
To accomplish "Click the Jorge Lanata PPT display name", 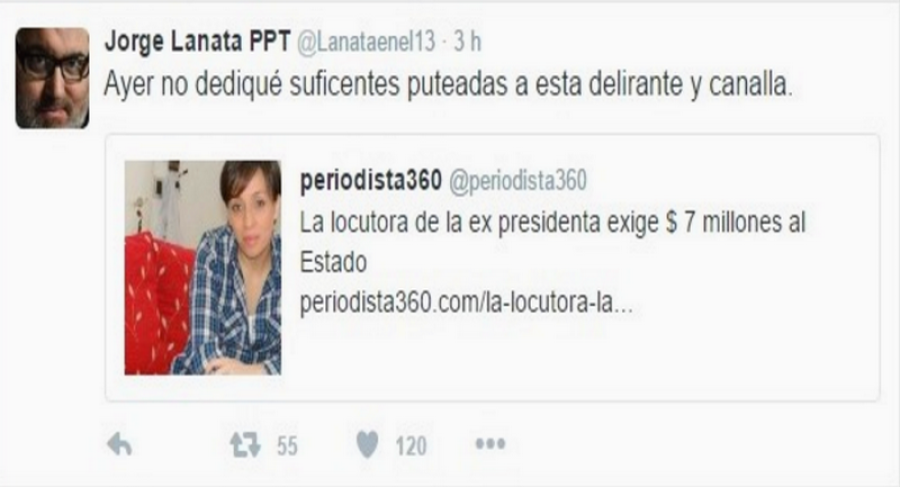I will coord(197,42).
